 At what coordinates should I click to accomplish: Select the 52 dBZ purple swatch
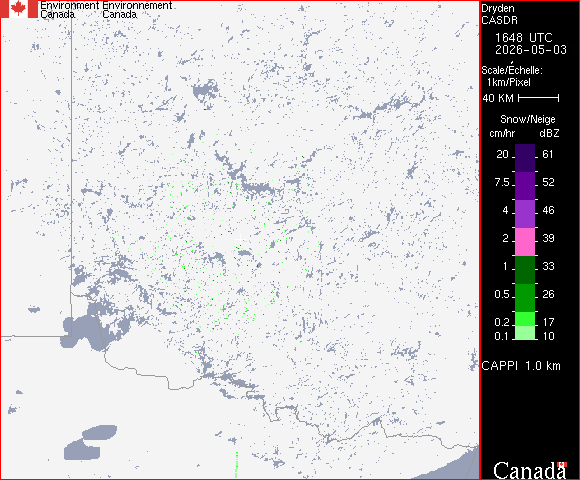pyautogui.click(x=525, y=186)
